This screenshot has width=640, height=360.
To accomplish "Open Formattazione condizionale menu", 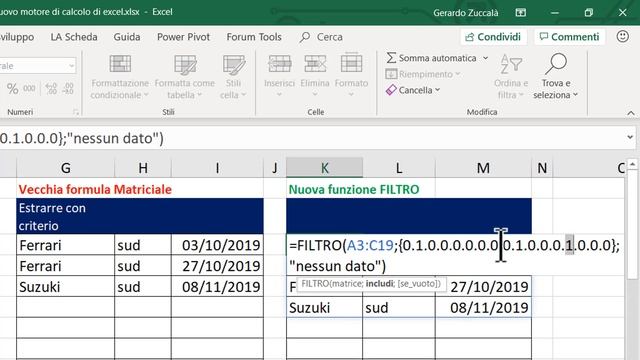I will (x=120, y=77).
